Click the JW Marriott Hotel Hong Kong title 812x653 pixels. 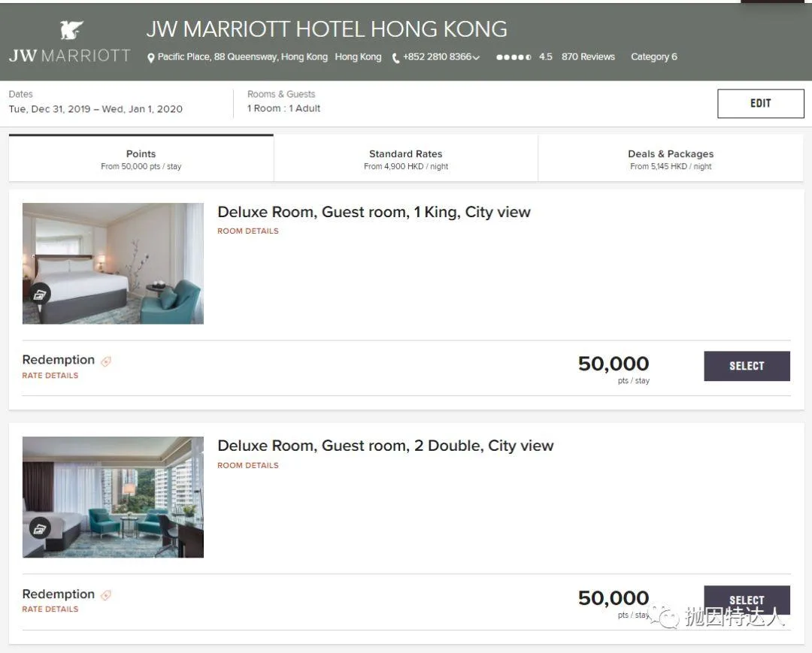click(327, 29)
